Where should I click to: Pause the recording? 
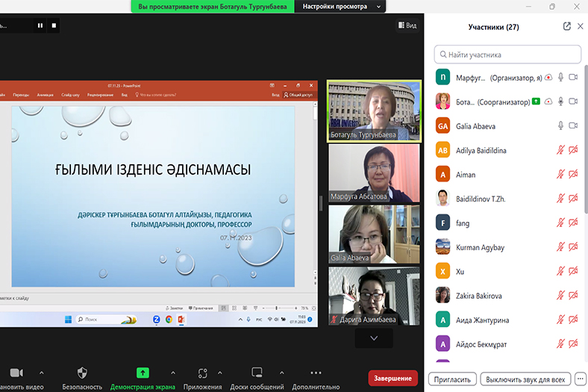40,25
